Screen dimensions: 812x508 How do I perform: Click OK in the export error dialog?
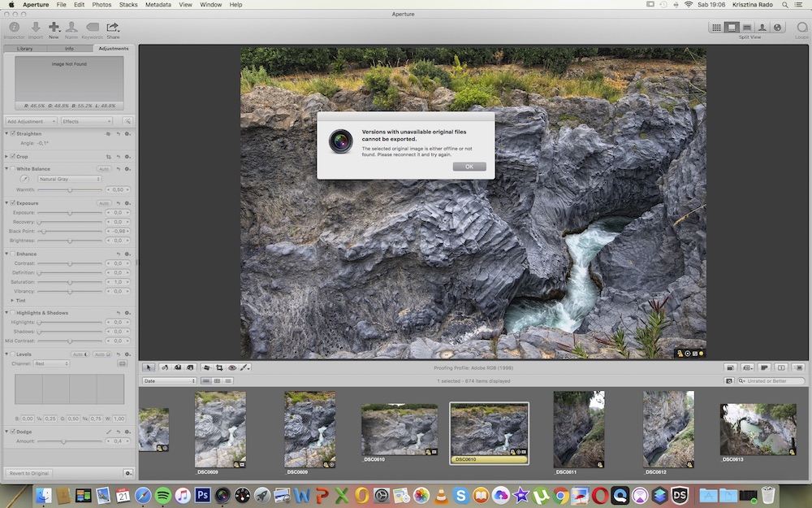pos(469,167)
